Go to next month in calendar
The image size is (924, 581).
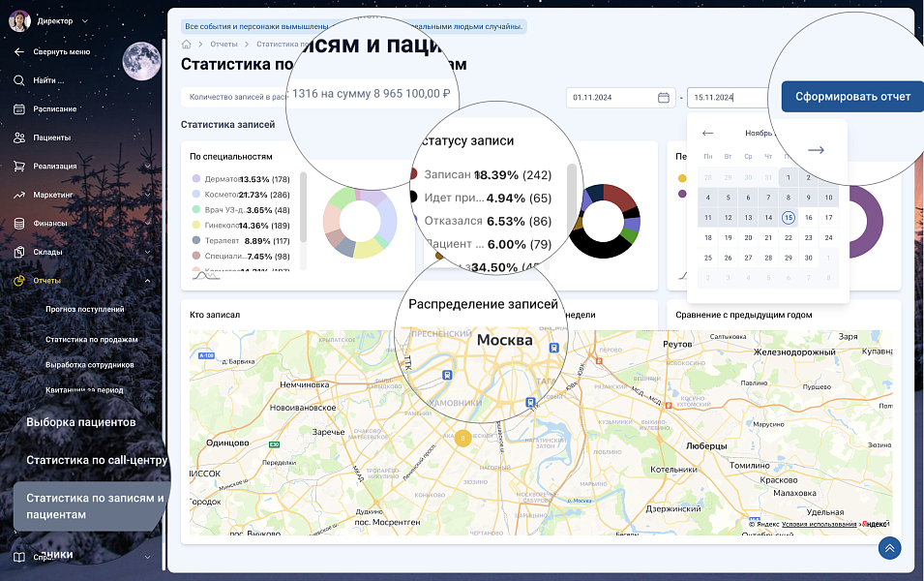click(x=816, y=150)
